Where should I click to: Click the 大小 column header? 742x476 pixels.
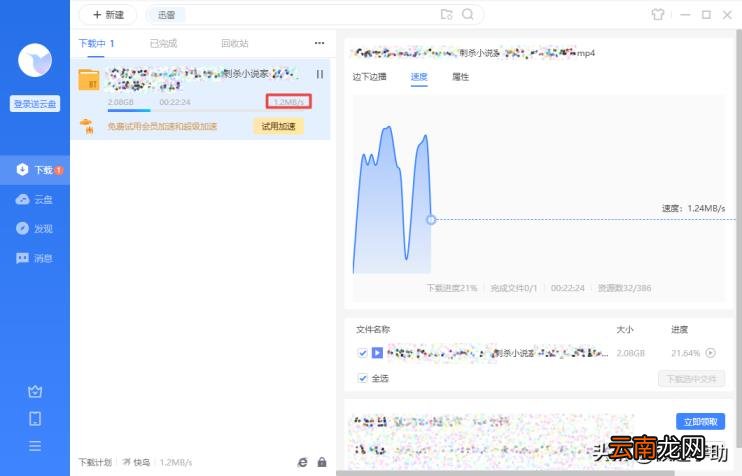pyautogui.click(x=625, y=329)
